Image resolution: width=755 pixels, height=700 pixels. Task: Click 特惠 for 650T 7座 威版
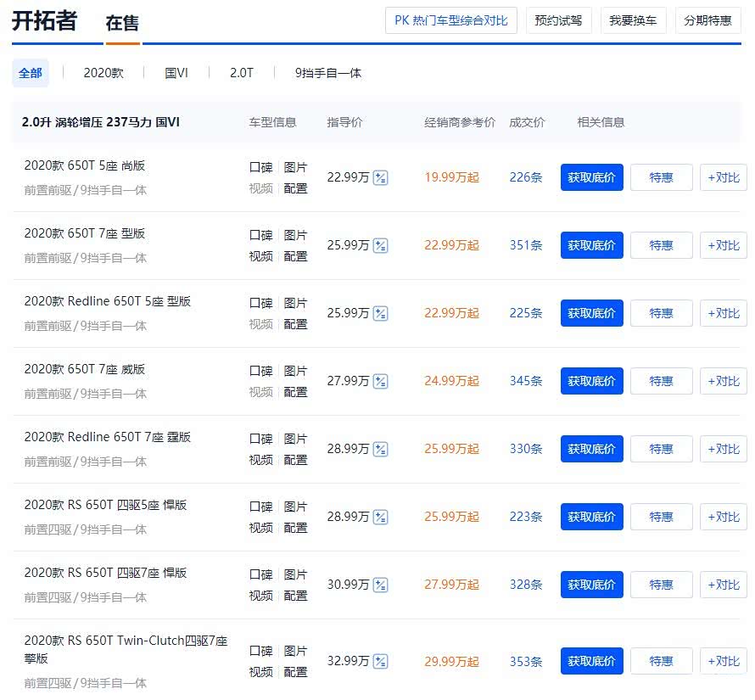coord(661,381)
